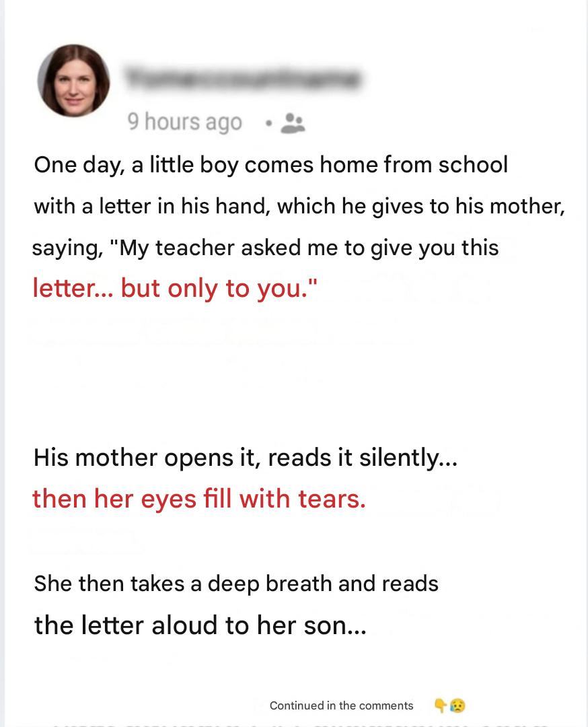The height and width of the screenshot is (727, 588).
Task: Open the poster's profile picture
Action: pyautogui.click(x=74, y=81)
